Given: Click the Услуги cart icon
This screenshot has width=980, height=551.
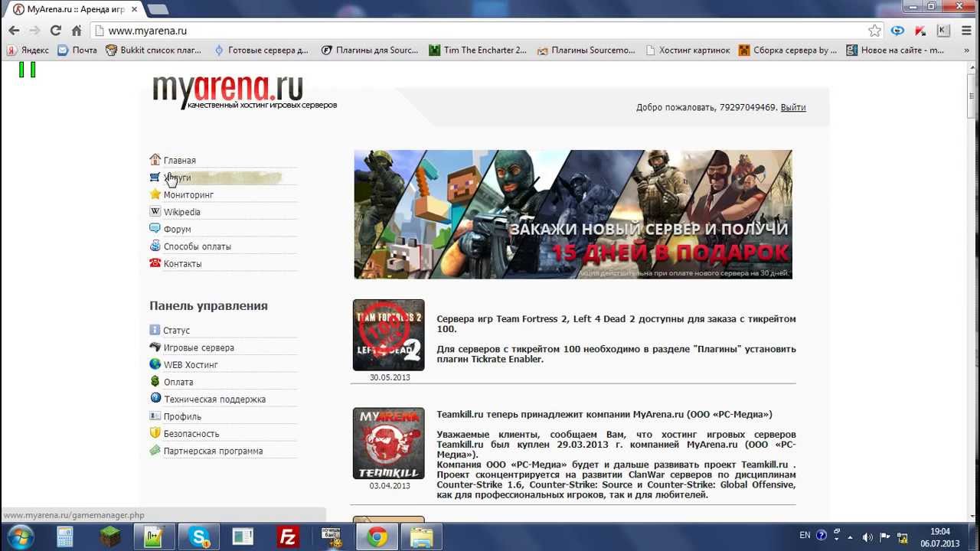Looking at the screenshot, I should [x=155, y=177].
